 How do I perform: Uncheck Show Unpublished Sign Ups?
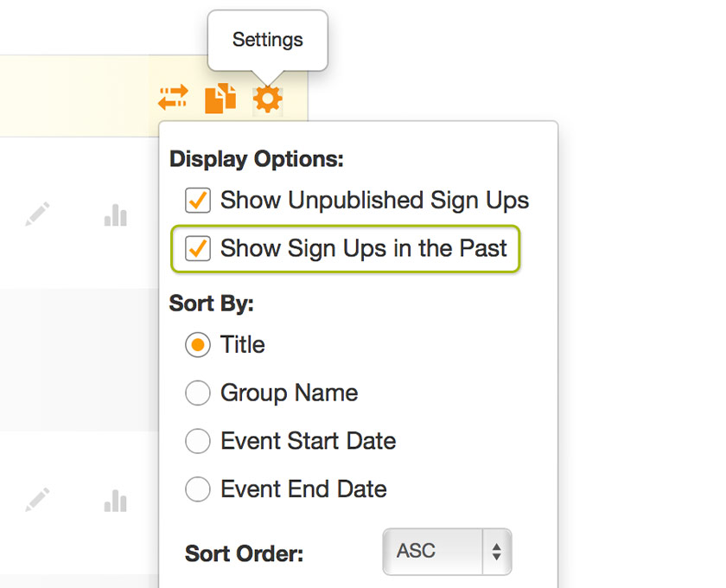[x=197, y=200]
